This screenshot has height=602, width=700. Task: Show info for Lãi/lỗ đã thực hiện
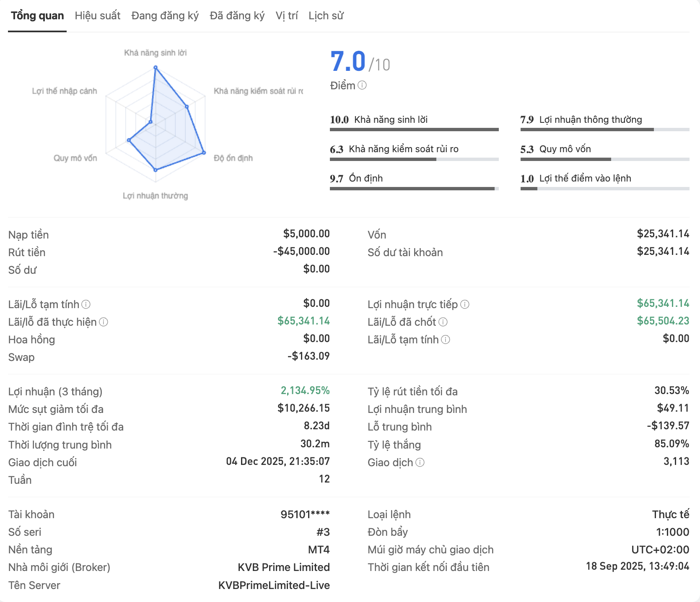[104, 322]
